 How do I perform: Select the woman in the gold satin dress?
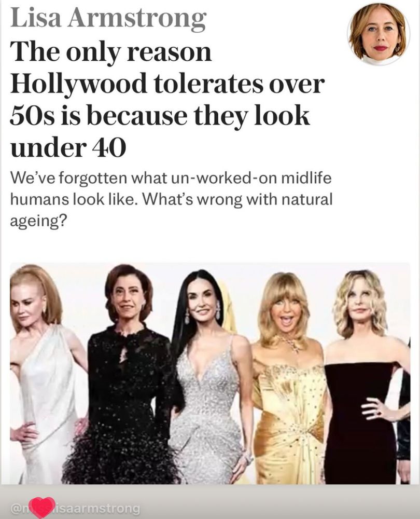288,377
